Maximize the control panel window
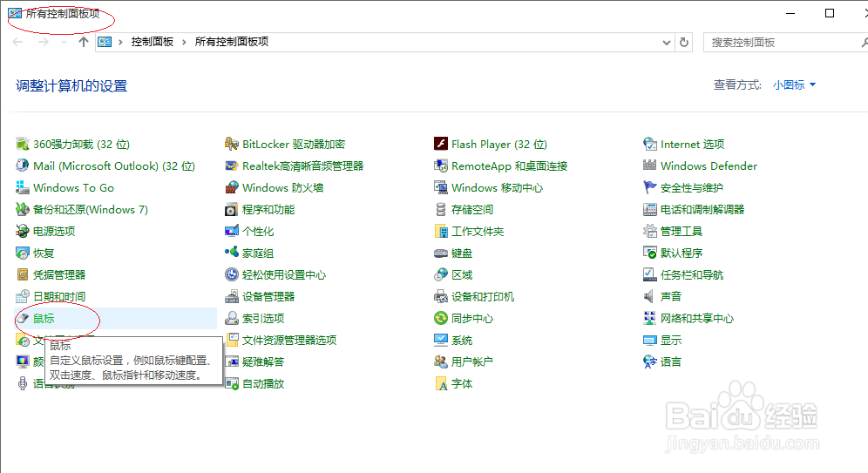868x473 pixels. point(830,13)
